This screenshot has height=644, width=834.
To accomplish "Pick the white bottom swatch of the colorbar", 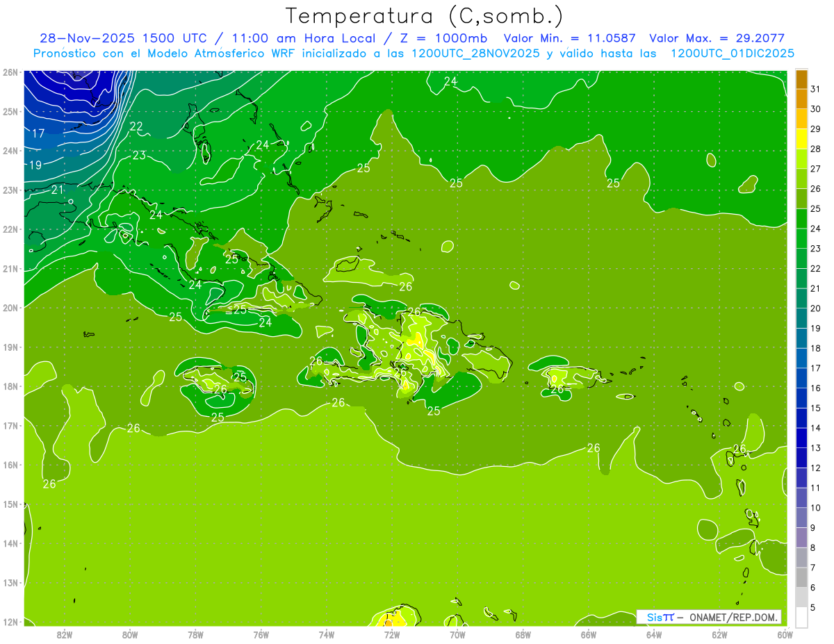I will [802, 617].
